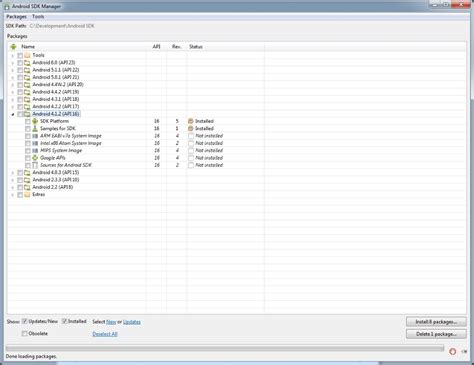The image size is (474, 365).
Task: Expand Android 4.0.3 (API 15) node
Action: coord(13,173)
